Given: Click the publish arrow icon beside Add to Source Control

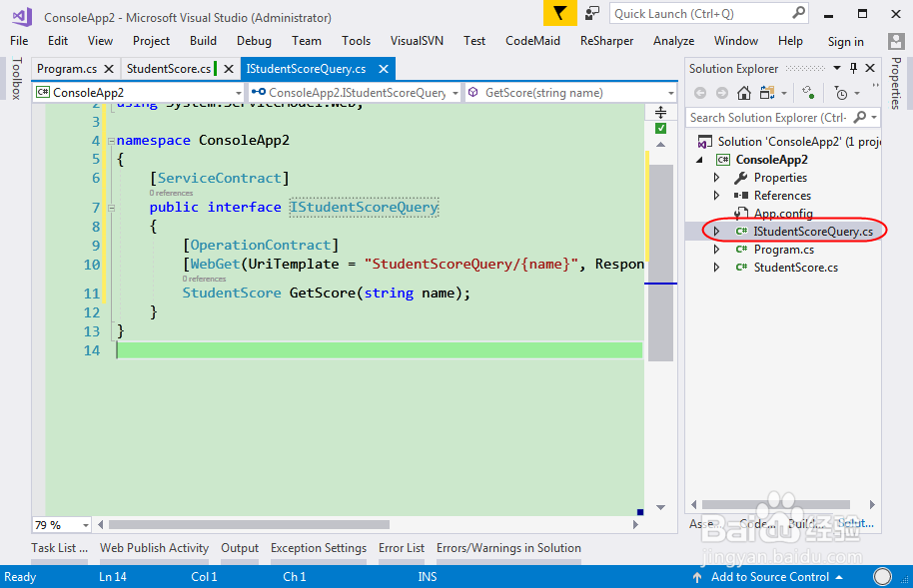Looking at the screenshot, I should pyautogui.click(x=697, y=577).
